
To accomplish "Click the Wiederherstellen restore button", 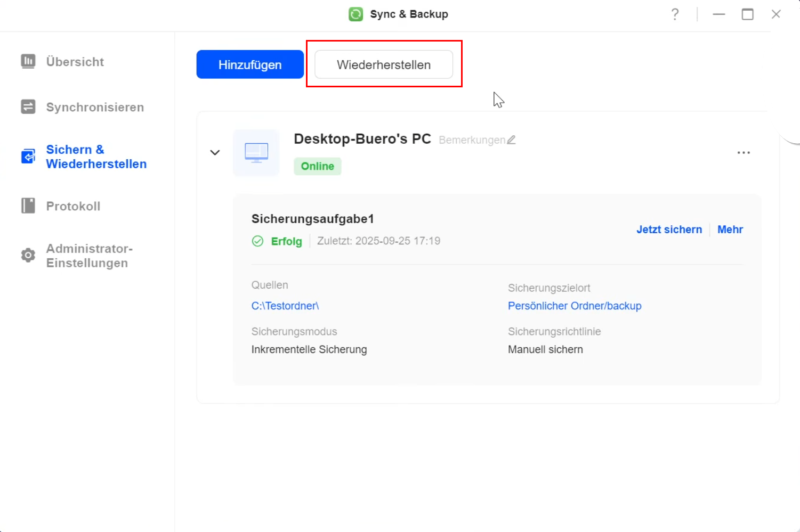I will [x=384, y=64].
